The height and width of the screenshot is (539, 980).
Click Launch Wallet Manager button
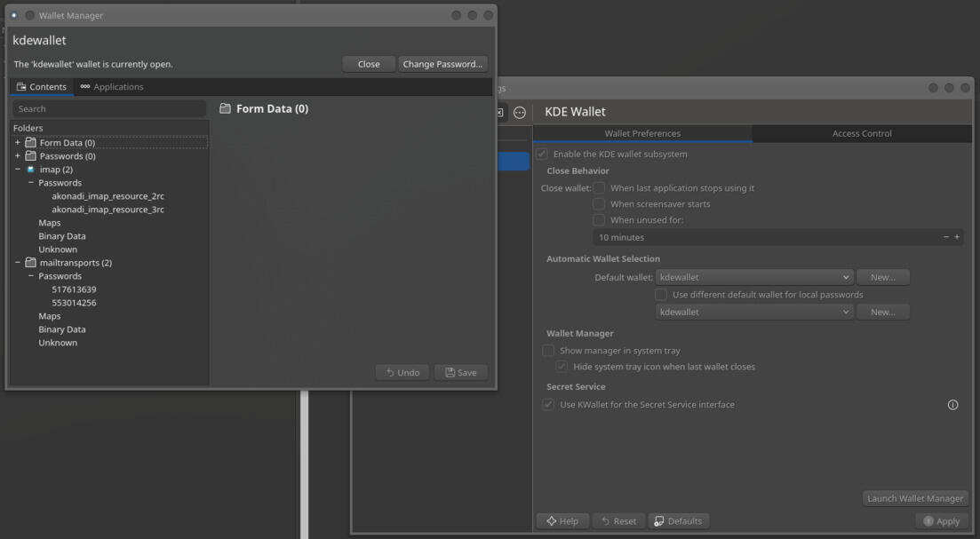915,498
